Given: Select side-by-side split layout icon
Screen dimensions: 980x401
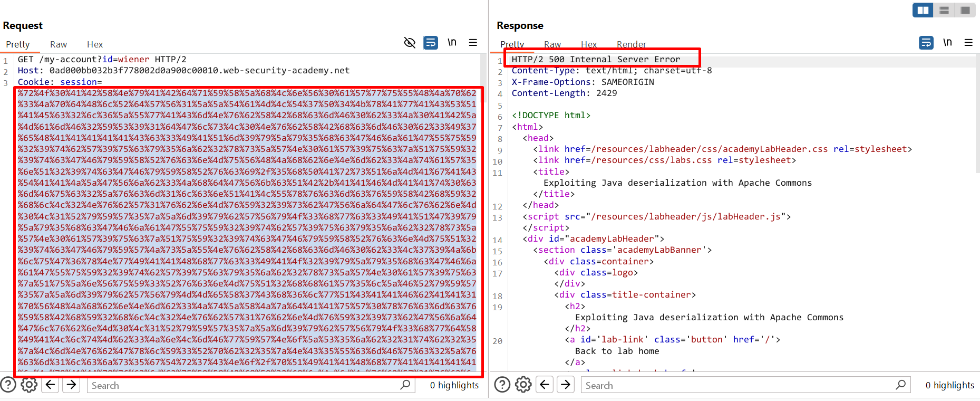Looking at the screenshot, I should [923, 10].
